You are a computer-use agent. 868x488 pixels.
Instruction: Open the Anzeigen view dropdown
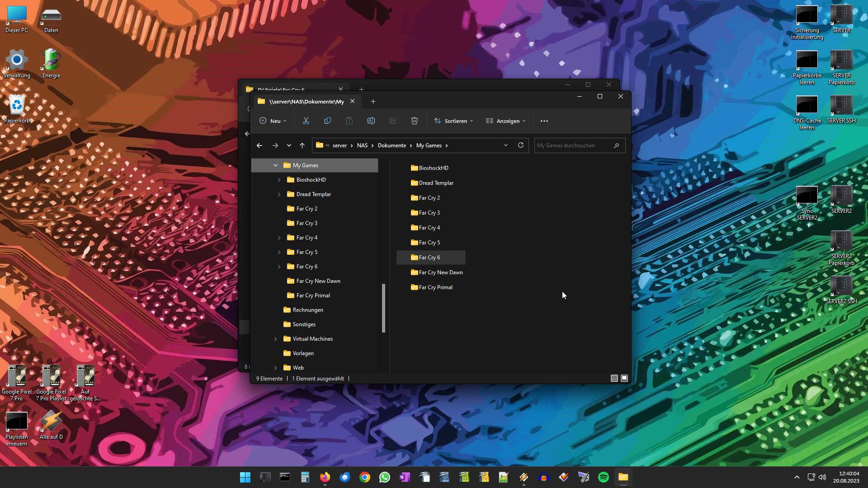pyautogui.click(x=506, y=121)
